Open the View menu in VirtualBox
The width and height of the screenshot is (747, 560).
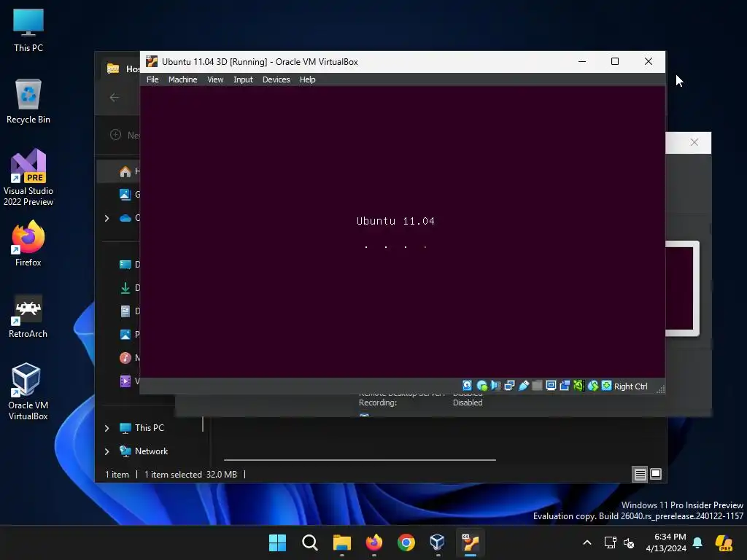pos(215,79)
